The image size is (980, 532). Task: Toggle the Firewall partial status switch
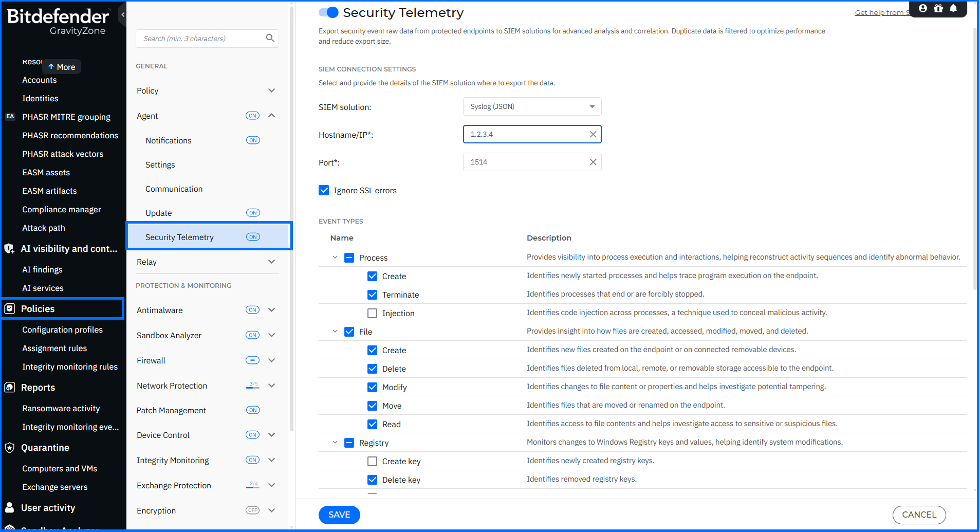click(253, 360)
